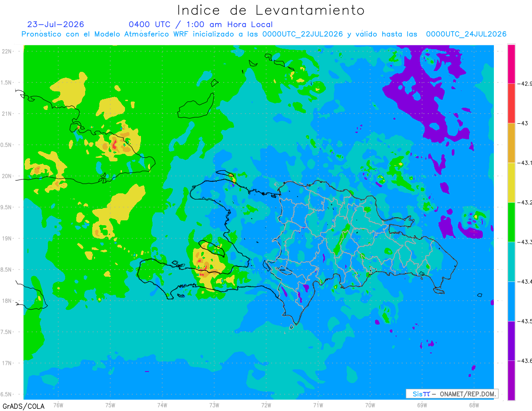Click the longitude label "74W"

162,404
